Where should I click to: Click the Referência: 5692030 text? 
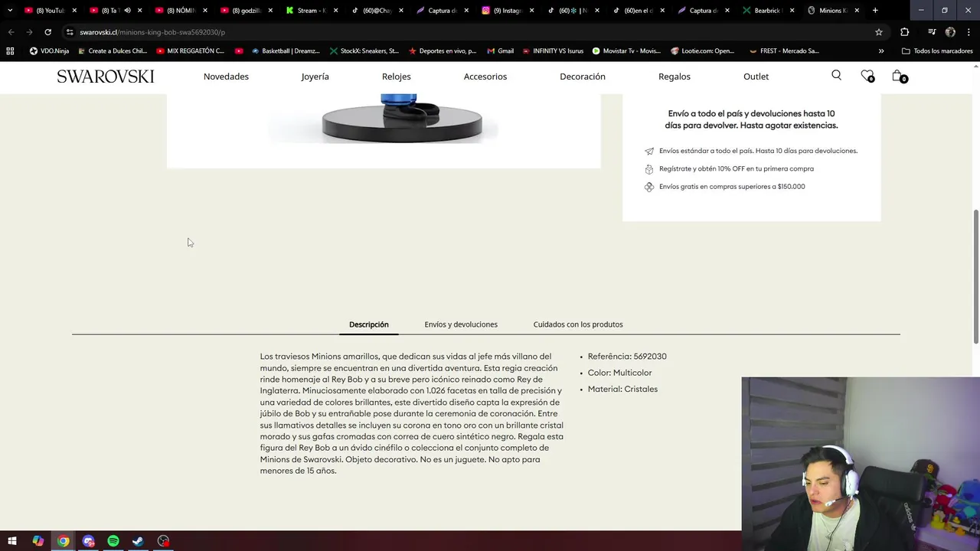(x=627, y=357)
